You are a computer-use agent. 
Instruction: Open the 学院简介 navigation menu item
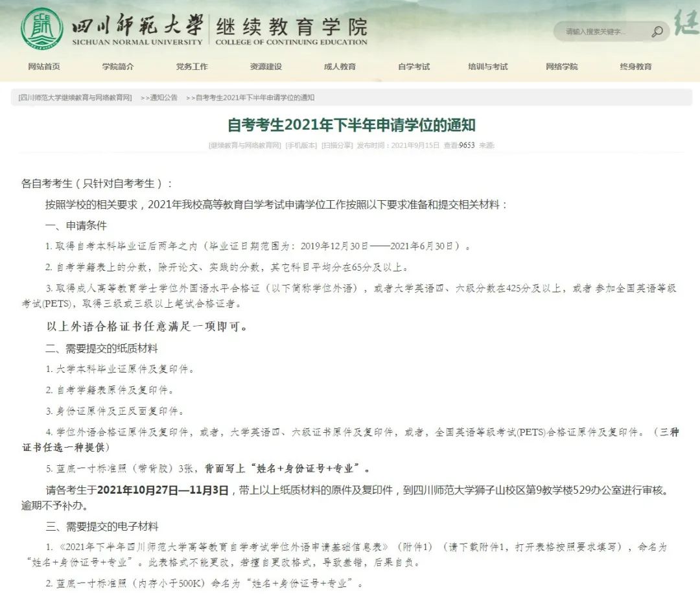point(118,66)
